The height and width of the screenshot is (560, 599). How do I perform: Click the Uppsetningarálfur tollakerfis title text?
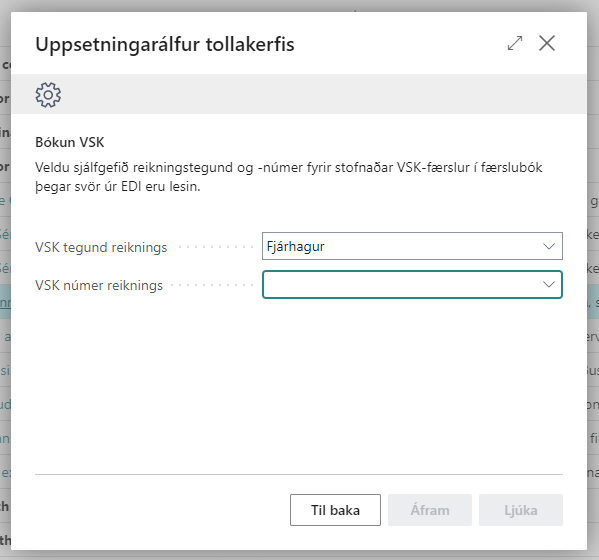click(x=165, y=44)
